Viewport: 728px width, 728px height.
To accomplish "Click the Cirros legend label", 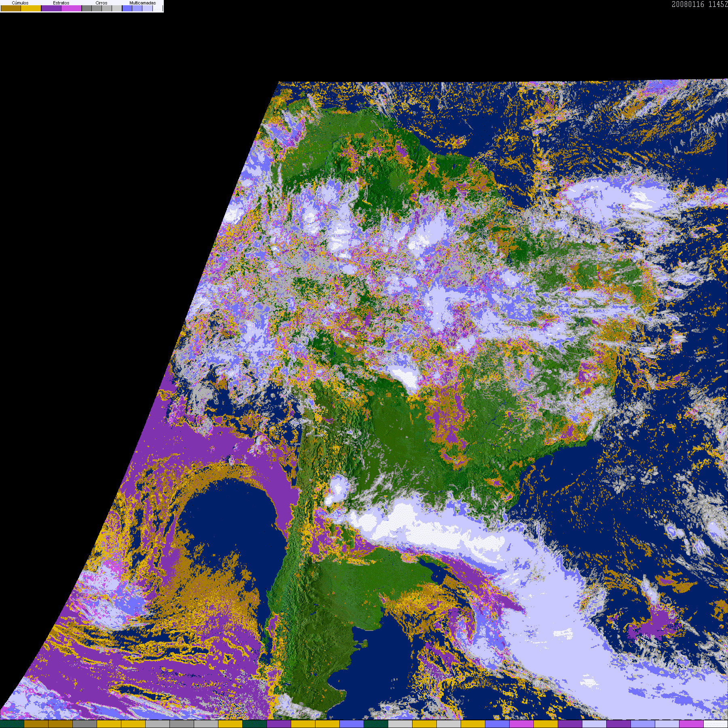I will (x=102, y=3).
